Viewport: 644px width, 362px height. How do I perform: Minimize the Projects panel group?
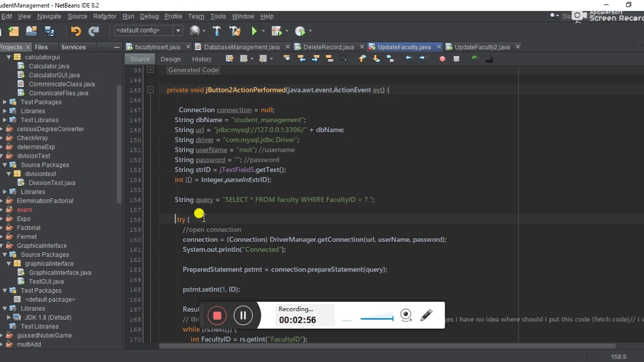[x=117, y=47]
